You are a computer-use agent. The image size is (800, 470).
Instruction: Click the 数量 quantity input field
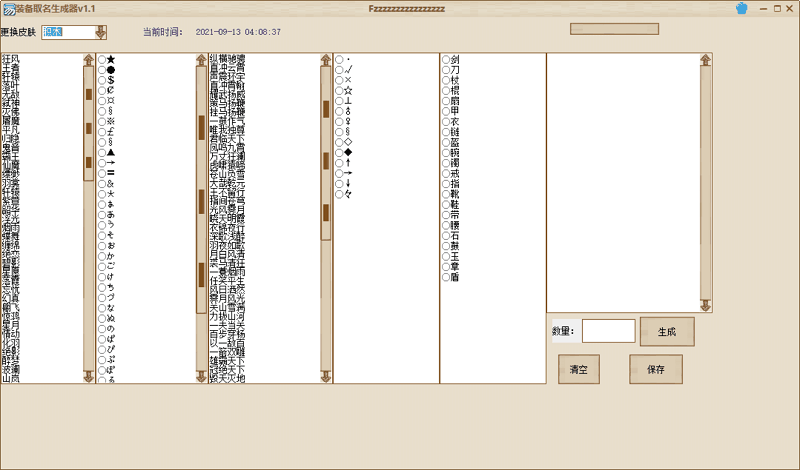pyautogui.click(x=608, y=331)
